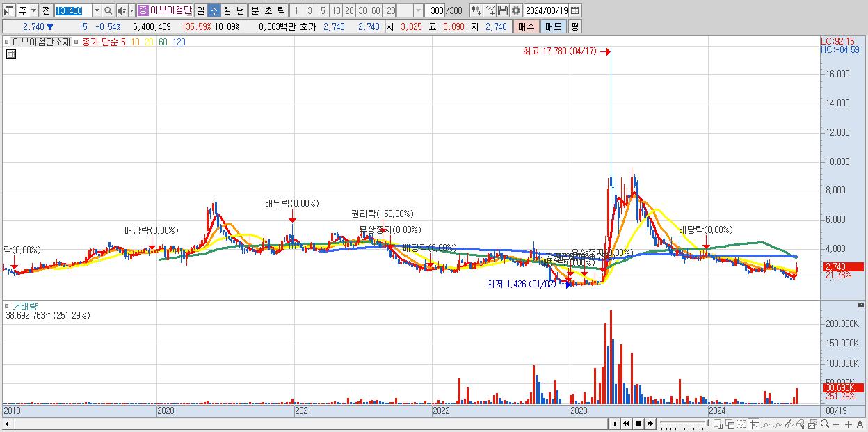
Task: Click the 120 moving average legend
Action: (179, 42)
